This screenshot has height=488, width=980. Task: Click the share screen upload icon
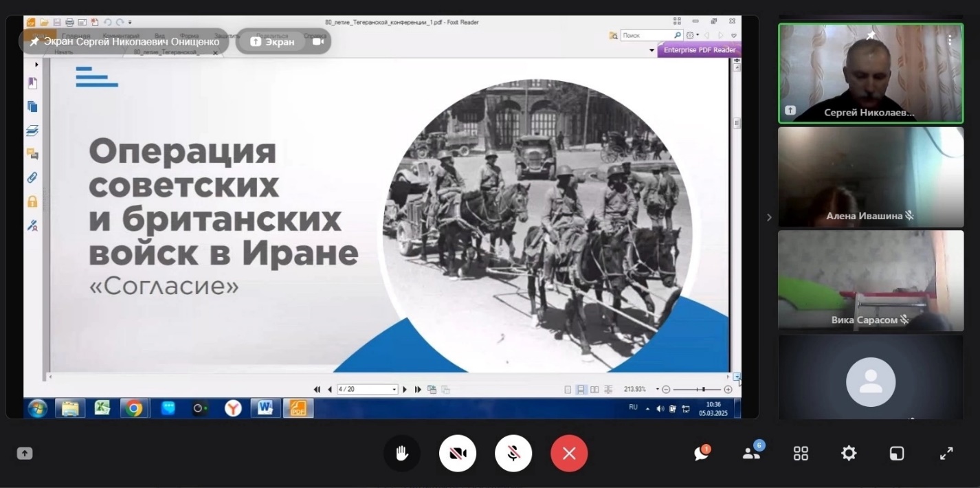25,453
